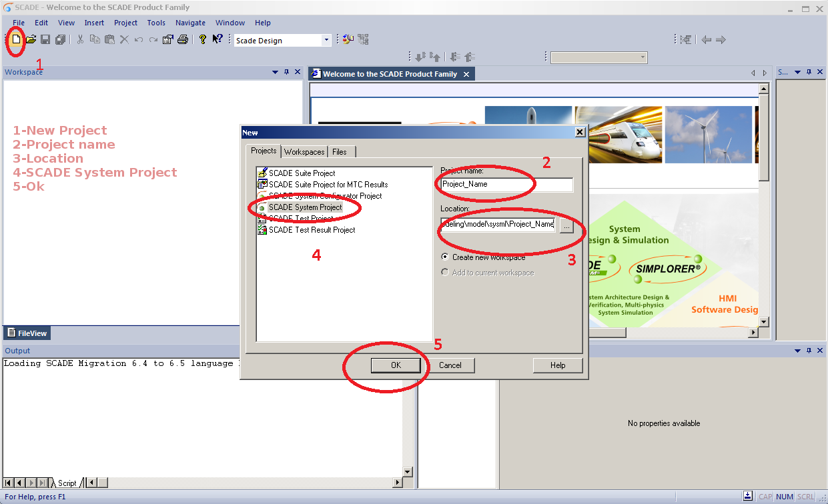Click the back left arrow navigation icon
This screenshot has width=828, height=504.
tap(706, 40)
